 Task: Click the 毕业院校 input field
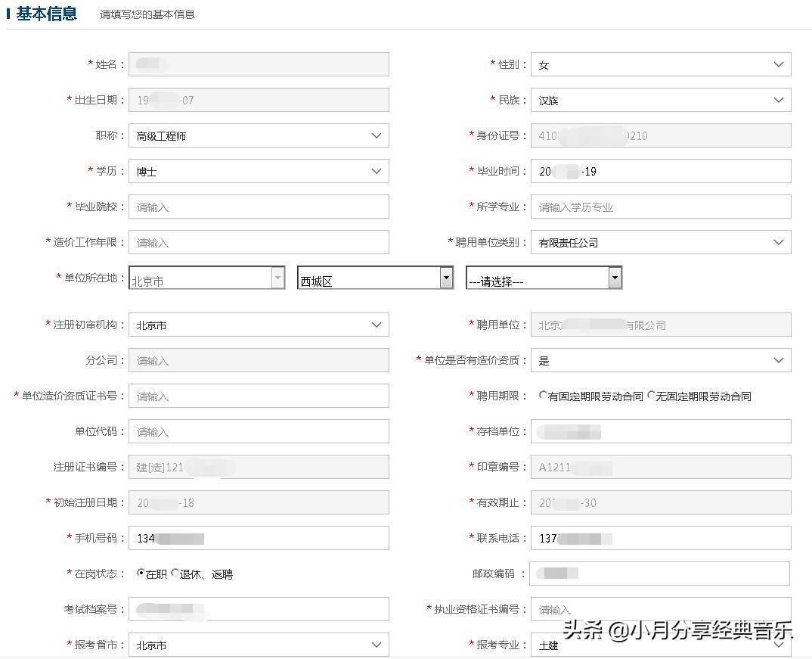point(259,207)
